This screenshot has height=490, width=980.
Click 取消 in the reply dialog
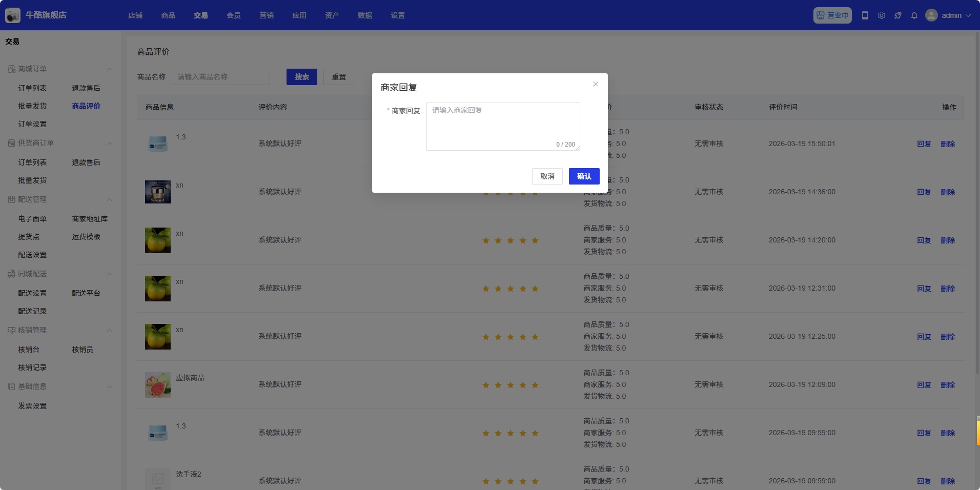(547, 176)
